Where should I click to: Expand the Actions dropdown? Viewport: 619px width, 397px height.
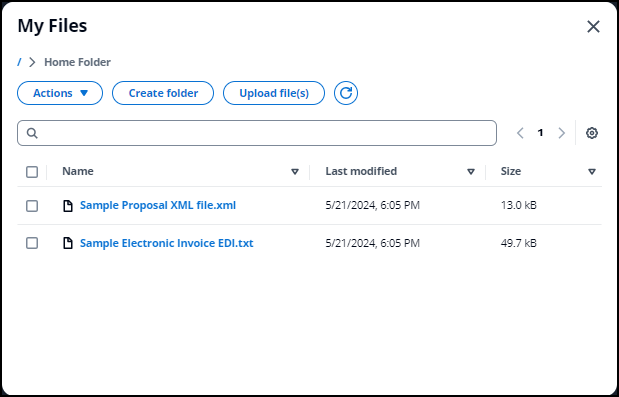pyautogui.click(x=60, y=93)
